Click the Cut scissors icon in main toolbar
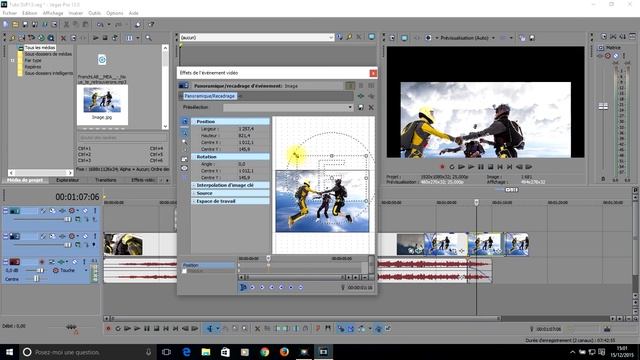 [x=66, y=24]
